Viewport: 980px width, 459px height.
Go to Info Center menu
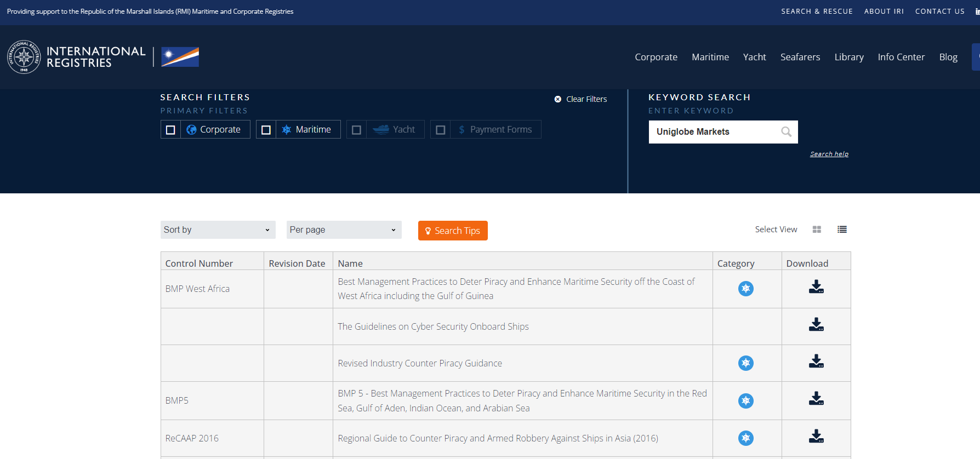coord(901,57)
